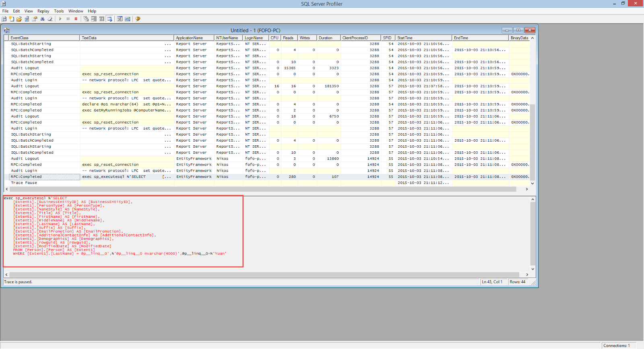
Task: Click the SQL Server Profiler application icon
Action: (x=3, y=4)
